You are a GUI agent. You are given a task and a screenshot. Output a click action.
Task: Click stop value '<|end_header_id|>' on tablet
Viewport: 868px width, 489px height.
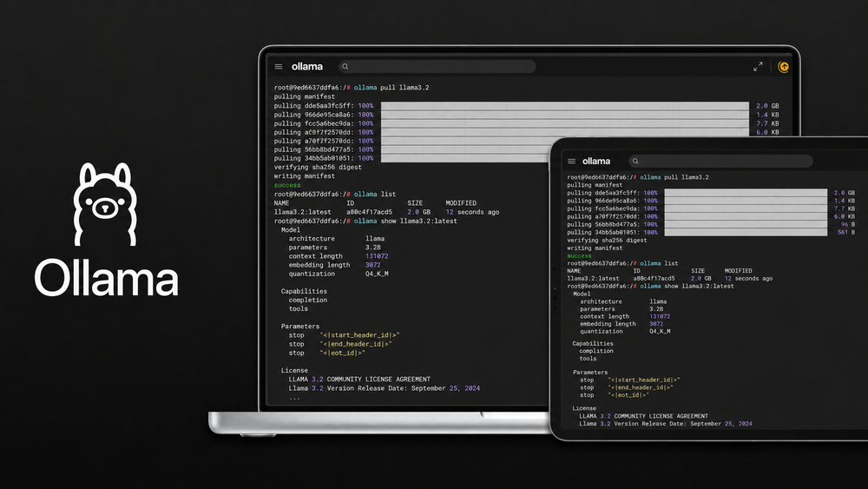click(x=641, y=387)
